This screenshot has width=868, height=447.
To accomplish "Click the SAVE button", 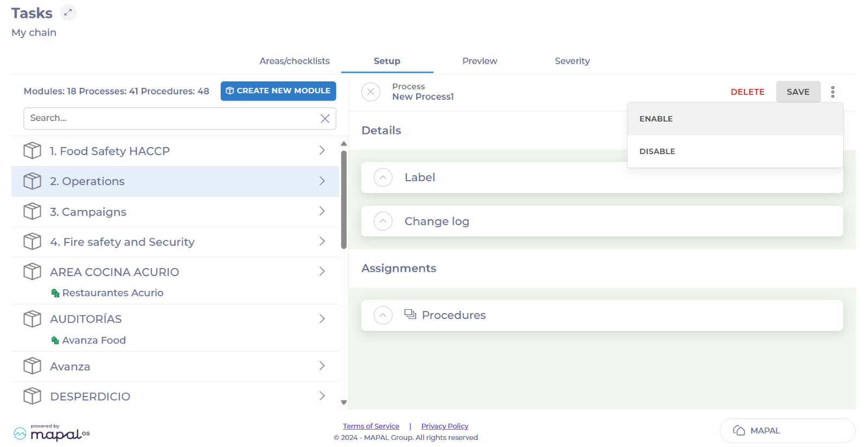I will 798,92.
